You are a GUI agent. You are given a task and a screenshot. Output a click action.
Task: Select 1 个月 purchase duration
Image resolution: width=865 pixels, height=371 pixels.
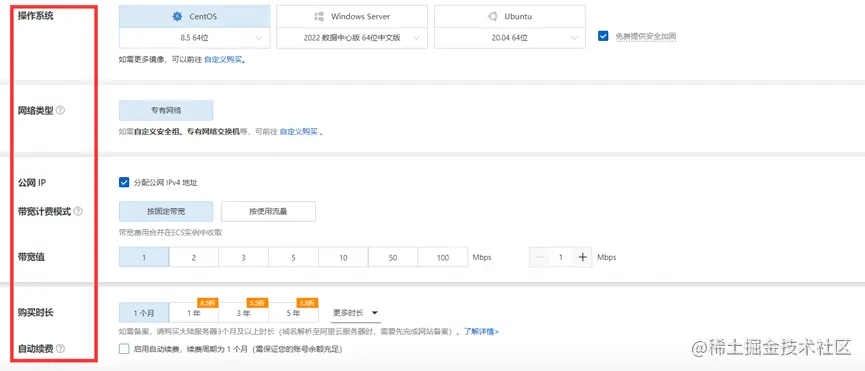pos(144,313)
